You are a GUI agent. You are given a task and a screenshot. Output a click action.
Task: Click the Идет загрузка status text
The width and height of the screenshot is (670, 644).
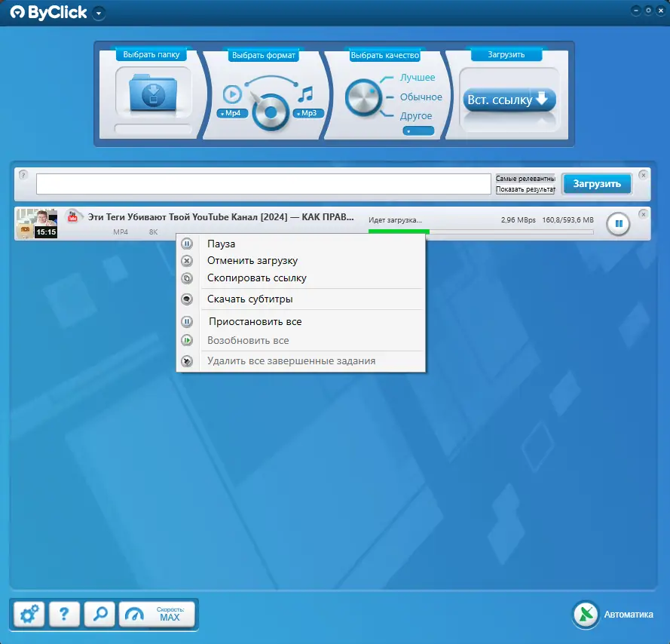[x=395, y=220]
